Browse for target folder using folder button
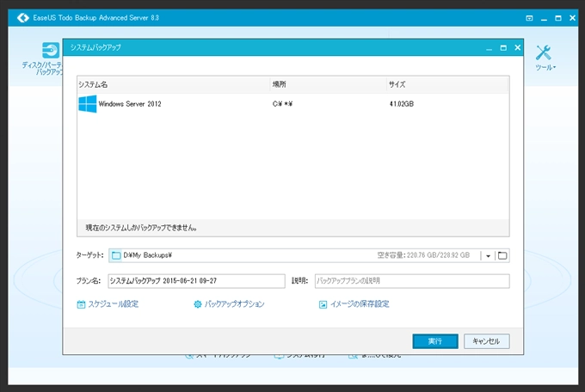585x392 pixels. coord(502,255)
